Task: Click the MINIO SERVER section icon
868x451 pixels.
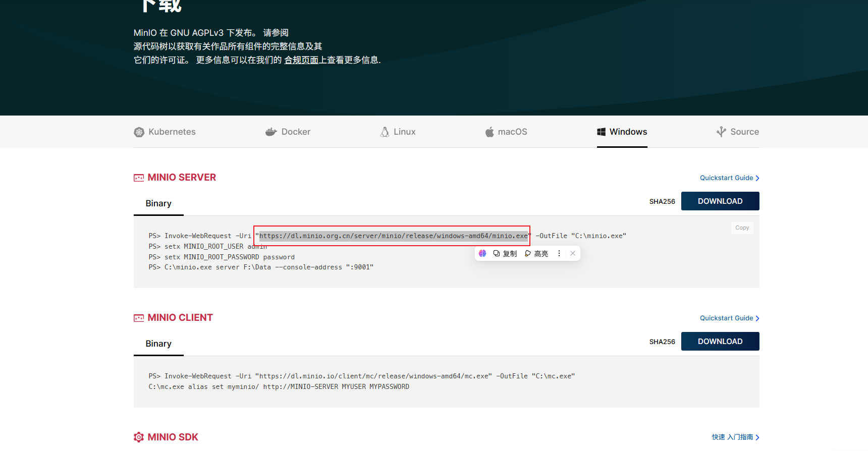Action: (x=139, y=178)
